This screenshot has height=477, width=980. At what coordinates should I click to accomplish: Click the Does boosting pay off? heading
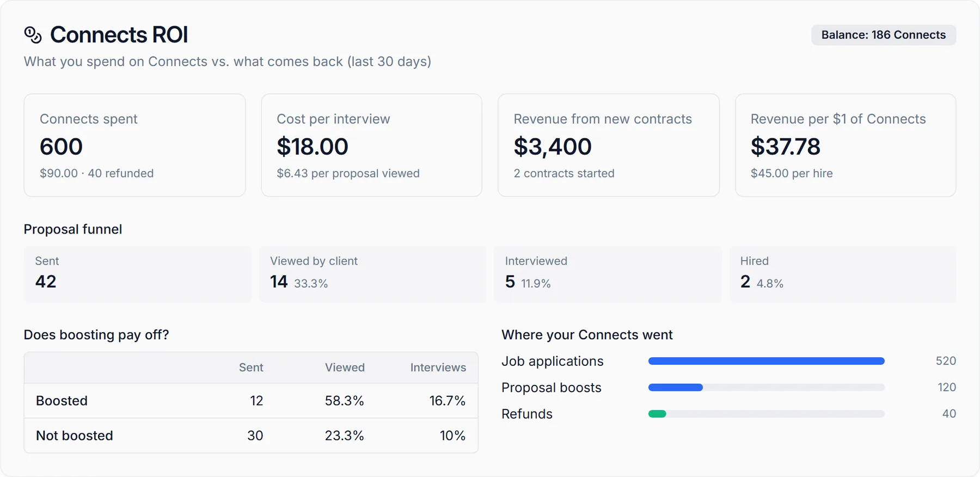(x=96, y=334)
